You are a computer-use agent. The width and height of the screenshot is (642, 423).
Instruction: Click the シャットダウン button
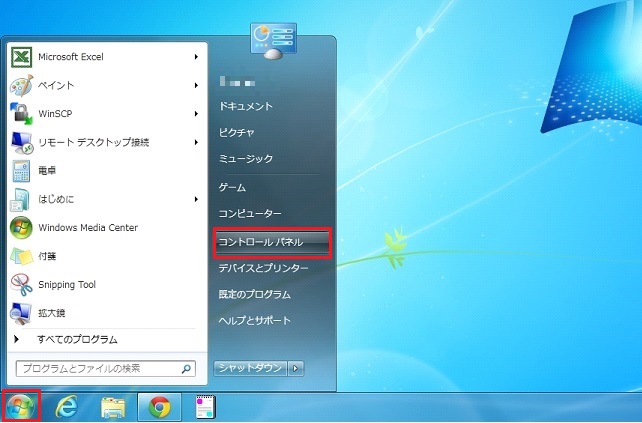[x=250, y=369]
